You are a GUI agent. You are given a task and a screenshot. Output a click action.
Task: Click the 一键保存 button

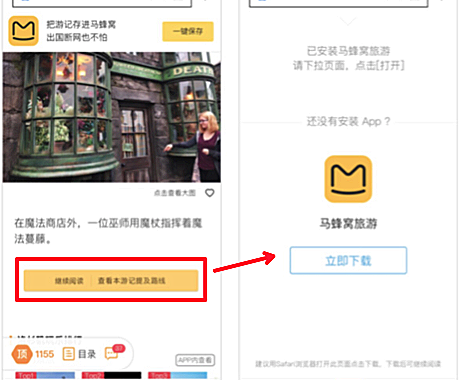pyautogui.click(x=188, y=31)
